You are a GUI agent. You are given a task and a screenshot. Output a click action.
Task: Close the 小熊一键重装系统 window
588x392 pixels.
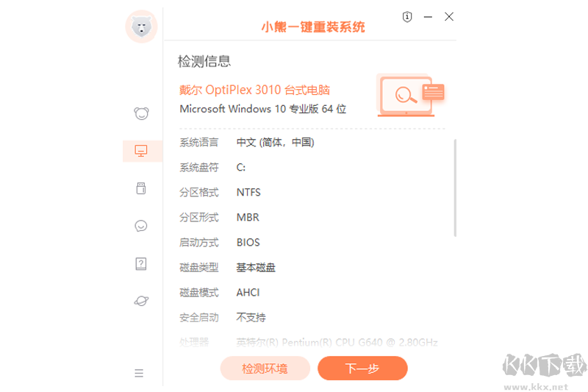pos(449,16)
